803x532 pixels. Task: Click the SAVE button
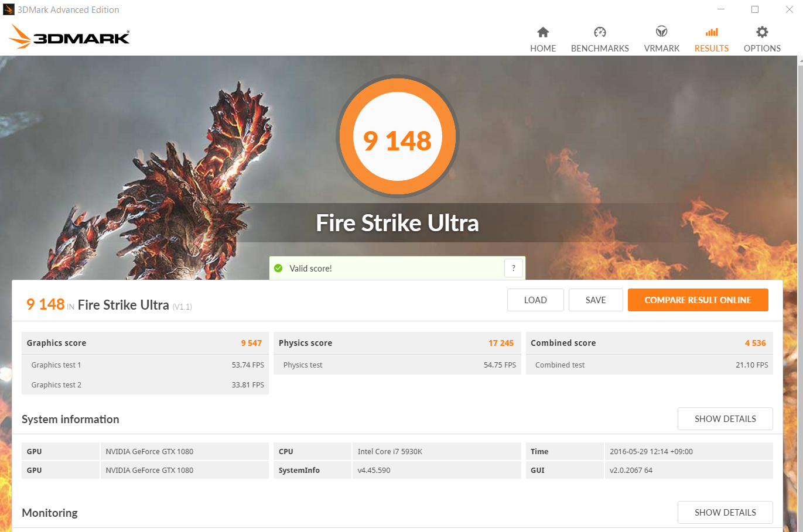pyautogui.click(x=596, y=300)
